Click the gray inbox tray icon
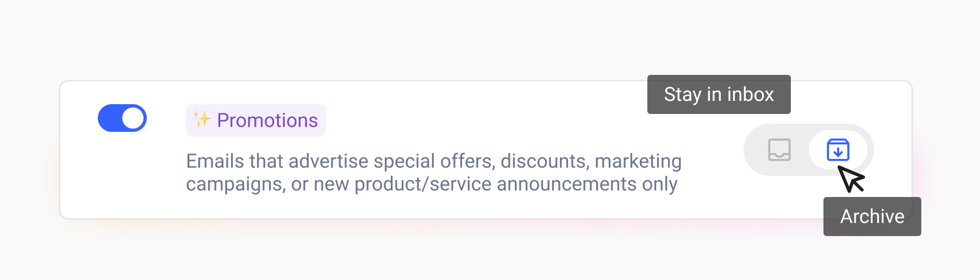Screen dimensions: 980x280 pos(779,150)
